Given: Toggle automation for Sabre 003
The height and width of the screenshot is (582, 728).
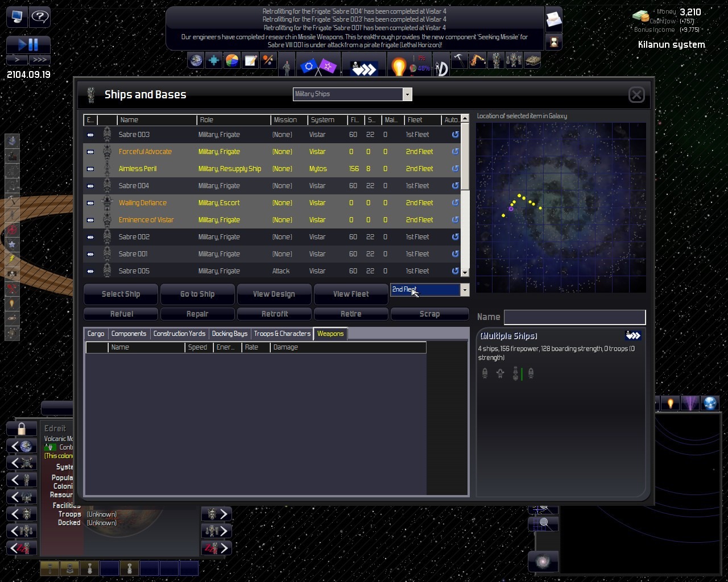Looking at the screenshot, I should (x=455, y=135).
